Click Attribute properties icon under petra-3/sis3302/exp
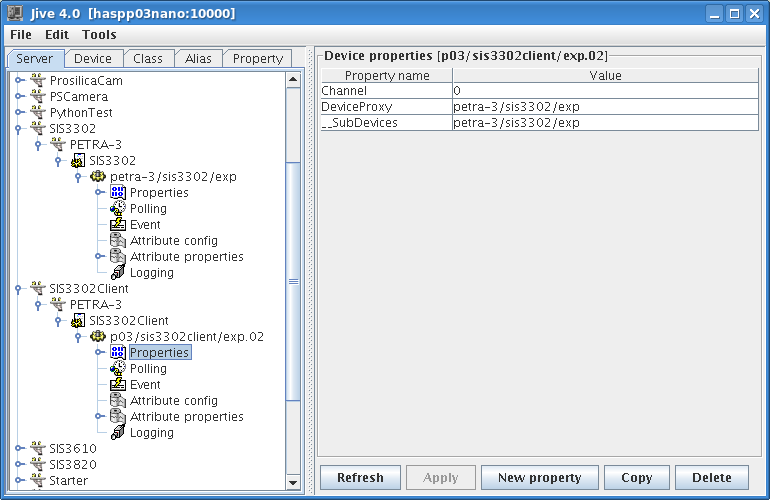The width and height of the screenshot is (770, 500). (x=118, y=256)
